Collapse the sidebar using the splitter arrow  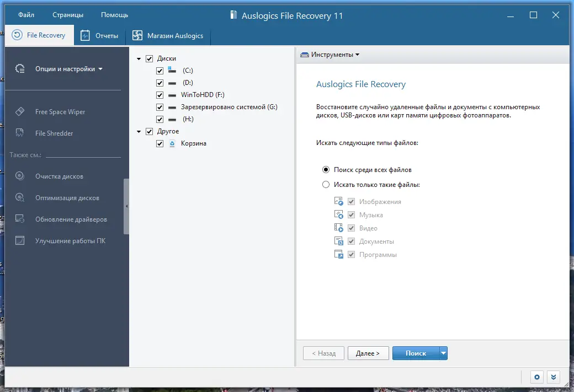126,206
